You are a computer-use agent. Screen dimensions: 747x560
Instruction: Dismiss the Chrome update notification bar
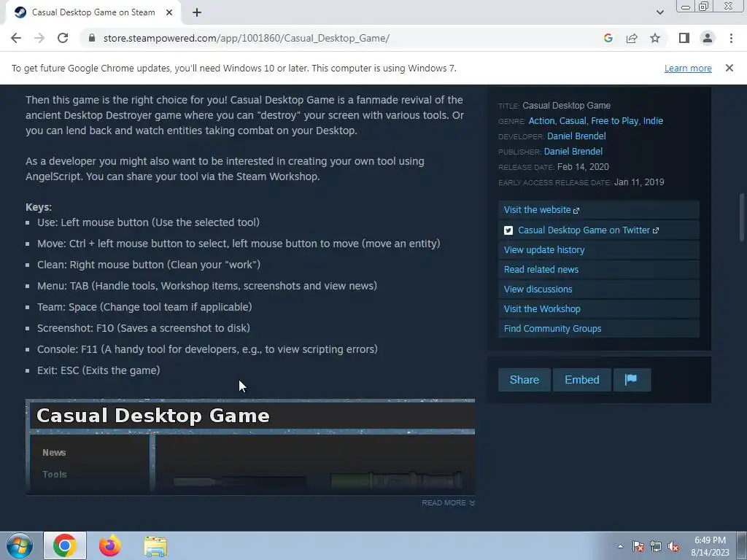tap(729, 68)
